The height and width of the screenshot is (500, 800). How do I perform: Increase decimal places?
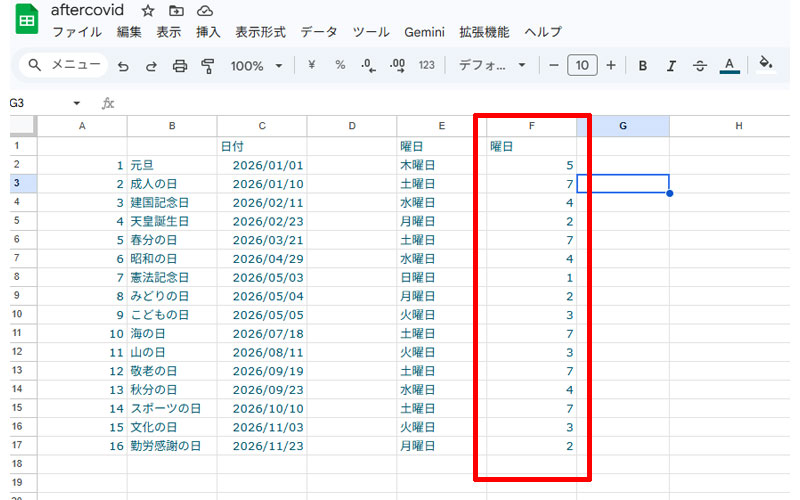[397, 66]
